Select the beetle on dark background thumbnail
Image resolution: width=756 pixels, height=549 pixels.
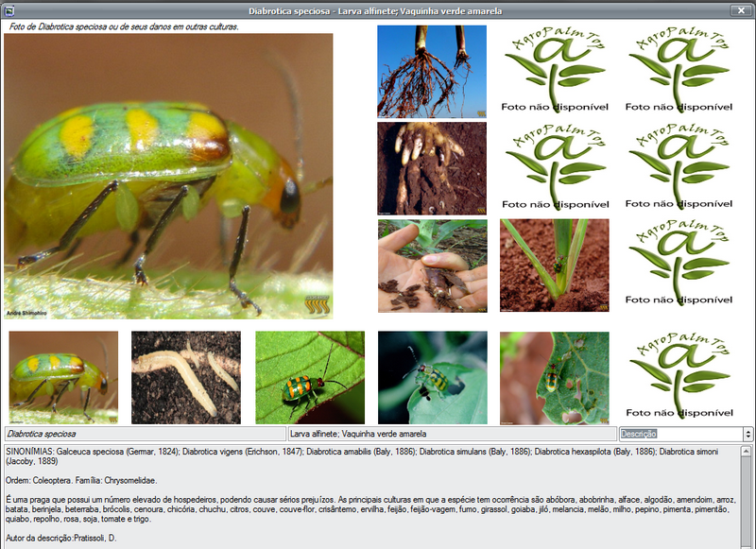[433, 377]
